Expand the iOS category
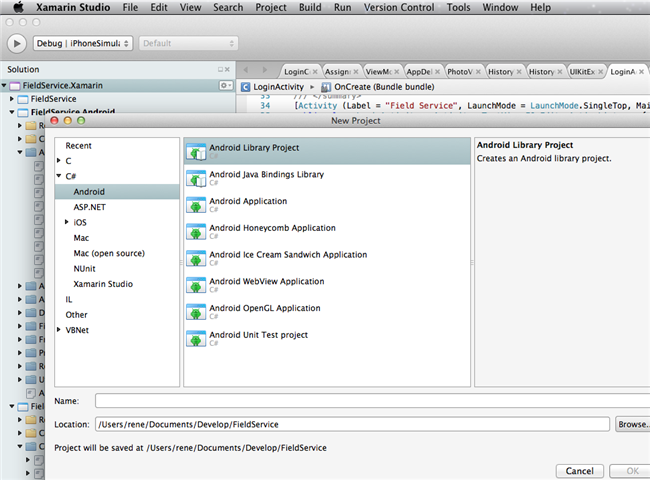Viewport: 650px width, 480px height. click(66, 222)
